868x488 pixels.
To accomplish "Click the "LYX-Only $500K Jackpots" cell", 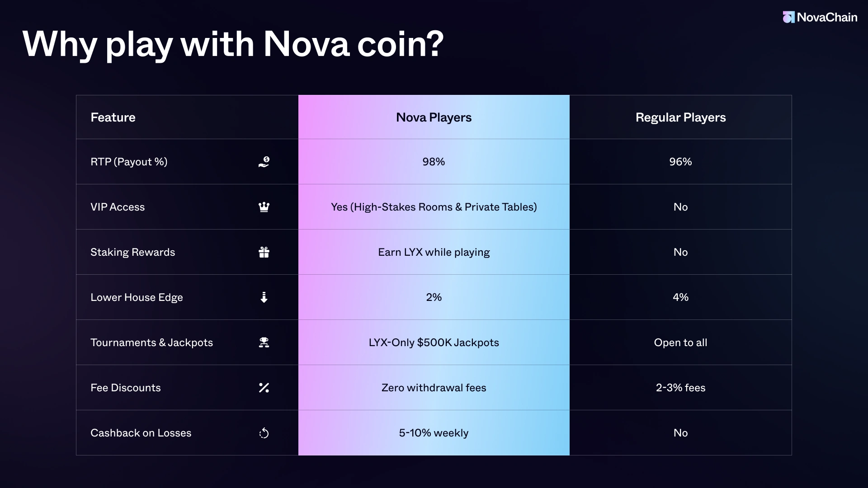I will coord(434,343).
